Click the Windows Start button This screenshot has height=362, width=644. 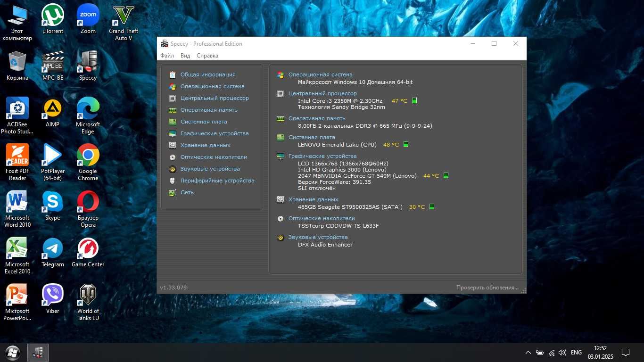[13, 352]
